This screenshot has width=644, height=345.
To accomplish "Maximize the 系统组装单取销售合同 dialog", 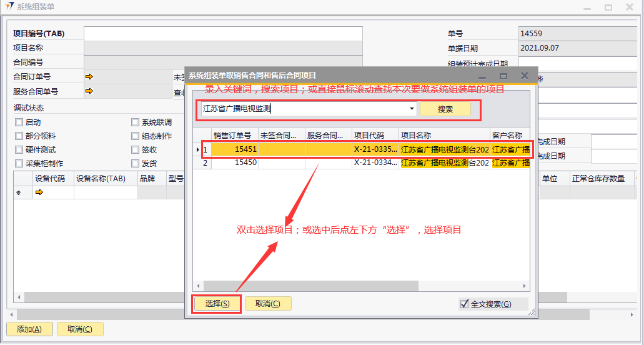I will [503, 76].
